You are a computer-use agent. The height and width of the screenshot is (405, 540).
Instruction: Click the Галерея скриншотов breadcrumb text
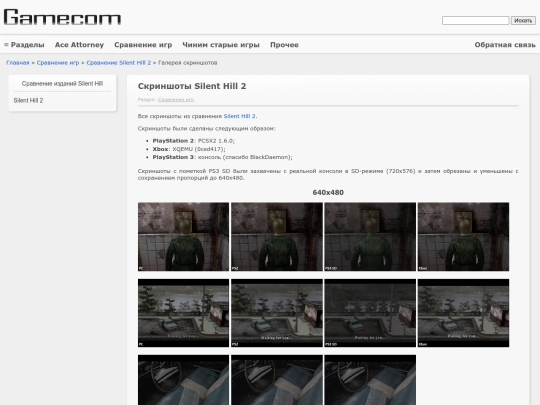[x=188, y=63]
